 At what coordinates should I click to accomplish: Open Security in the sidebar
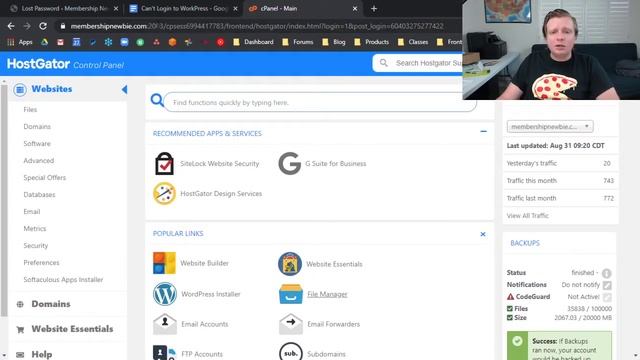click(36, 246)
